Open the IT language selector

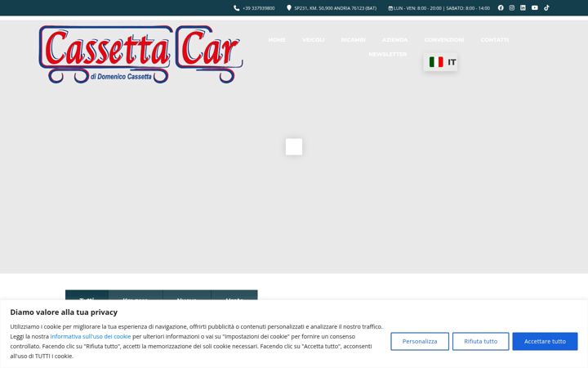(441, 62)
